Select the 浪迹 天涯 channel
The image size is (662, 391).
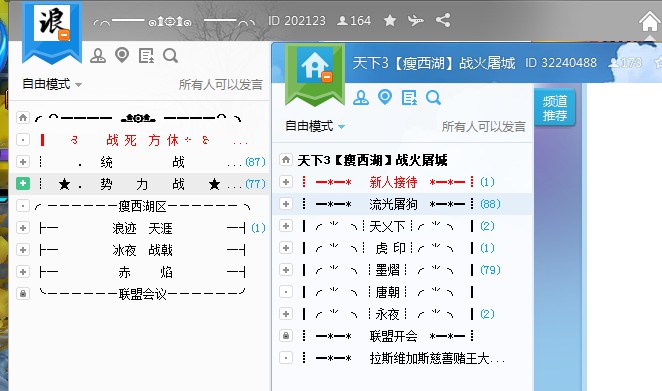click(142, 228)
